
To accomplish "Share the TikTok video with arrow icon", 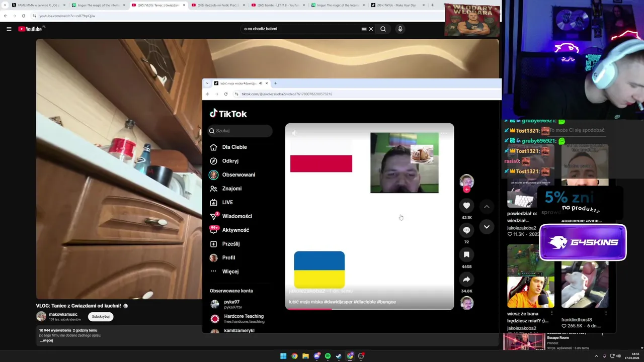I will coord(466,280).
